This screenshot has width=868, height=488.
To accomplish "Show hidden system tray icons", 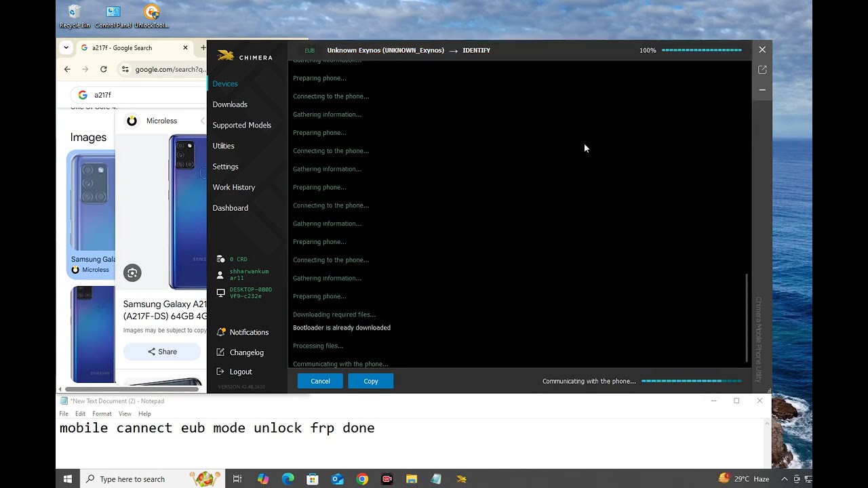I will tap(784, 479).
